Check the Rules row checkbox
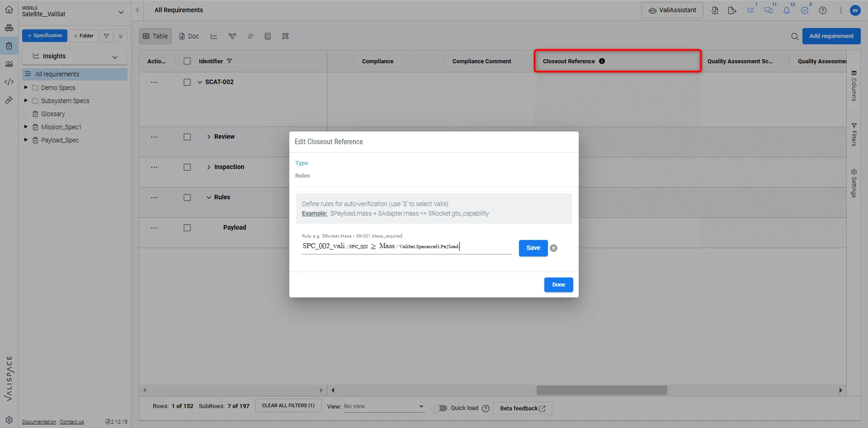This screenshot has width=868, height=428. [x=187, y=198]
